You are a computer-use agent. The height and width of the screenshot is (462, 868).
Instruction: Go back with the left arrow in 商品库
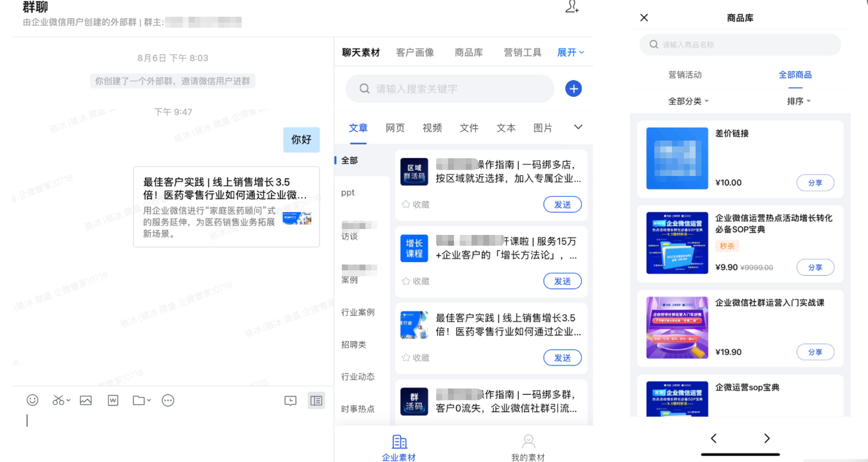(714, 438)
